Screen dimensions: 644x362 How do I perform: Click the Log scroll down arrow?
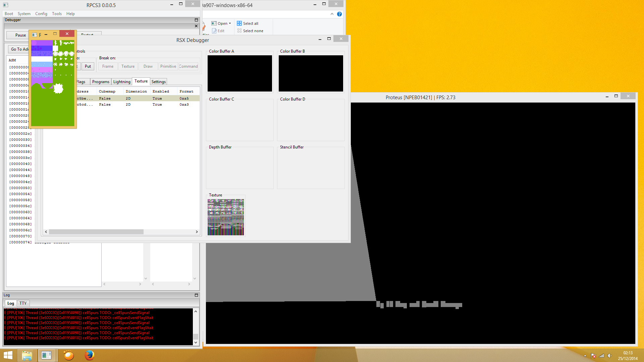[x=196, y=343]
